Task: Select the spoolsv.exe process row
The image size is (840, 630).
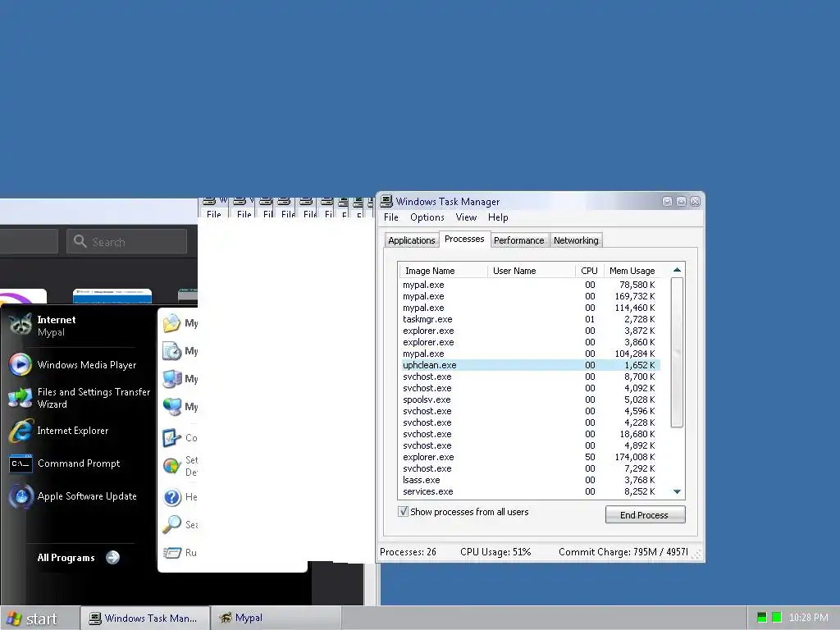Action: [x=531, y=399]
